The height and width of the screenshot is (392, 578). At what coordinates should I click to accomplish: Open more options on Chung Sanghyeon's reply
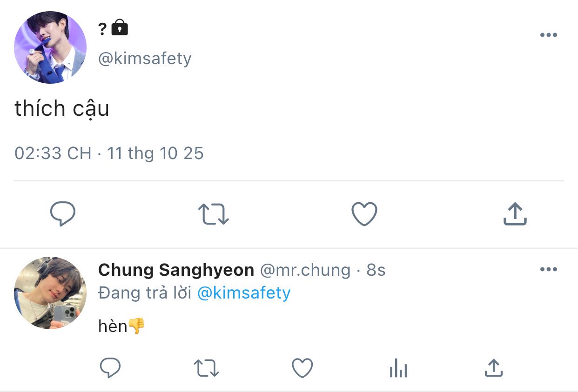(549, 270)
